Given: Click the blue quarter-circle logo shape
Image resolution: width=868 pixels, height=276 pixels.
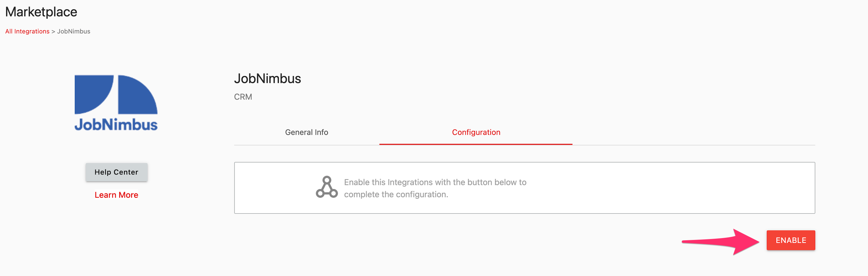Looking at the screenshot, I should [x=94, y=94].
